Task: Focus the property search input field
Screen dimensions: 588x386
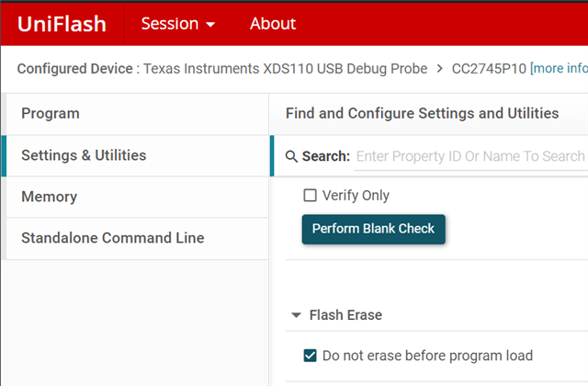Action: [x=469, y=156]
